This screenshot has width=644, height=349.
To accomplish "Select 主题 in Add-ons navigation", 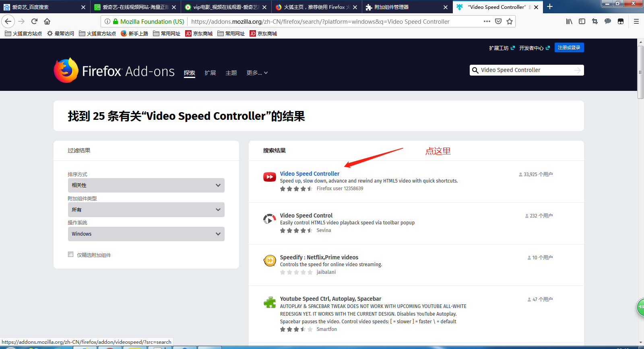I will coord(231,73).
